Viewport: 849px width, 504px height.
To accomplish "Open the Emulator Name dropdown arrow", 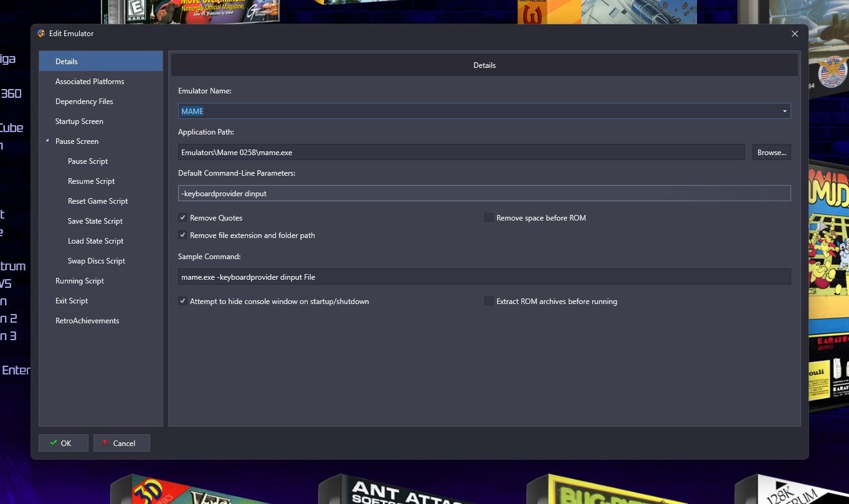I will click(x=784, y=112).
